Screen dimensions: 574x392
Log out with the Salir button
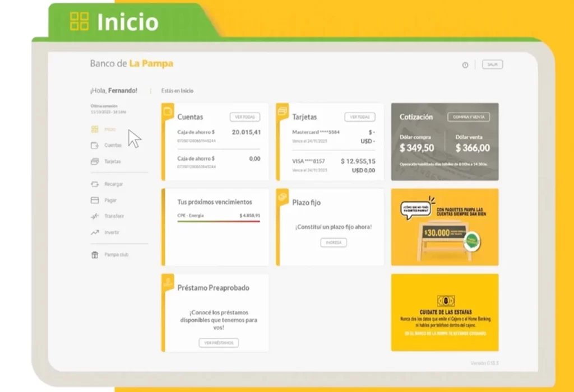tap(492, 64)
